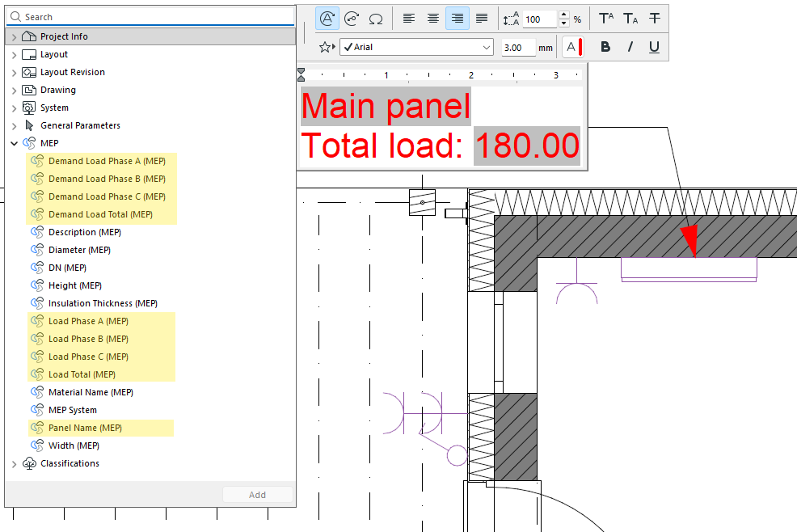Click the 100 percent spacing field
Viewport: 797px width, 532px height.
pyautogui.click(x=540, y=19)
